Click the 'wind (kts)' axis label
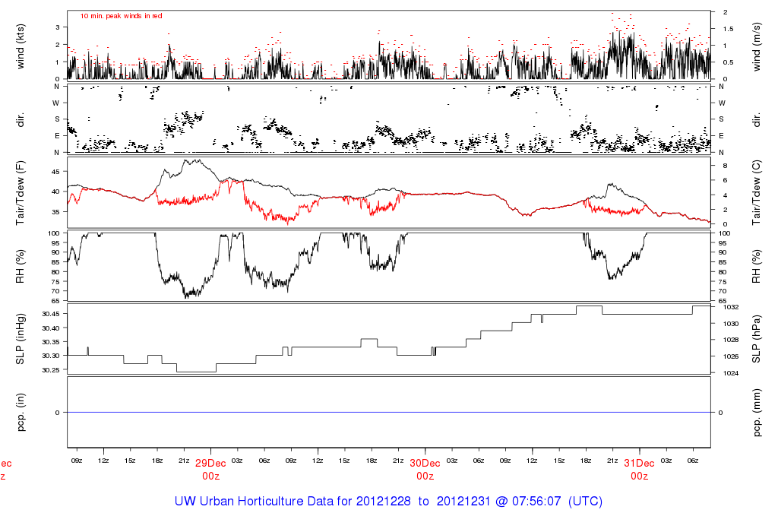Image resolution: width=778 pixels, height=532 pixels. (x=21, y=46)
